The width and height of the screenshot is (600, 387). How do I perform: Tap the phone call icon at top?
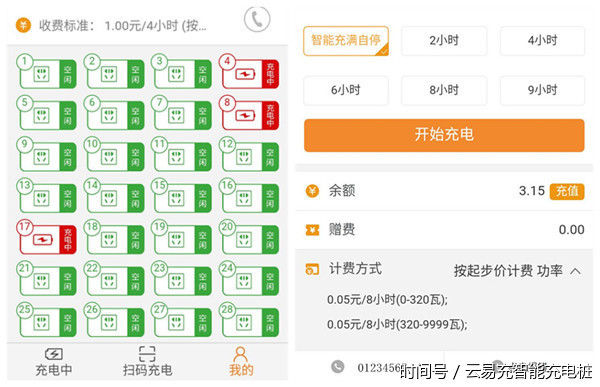tap(257, 19)
